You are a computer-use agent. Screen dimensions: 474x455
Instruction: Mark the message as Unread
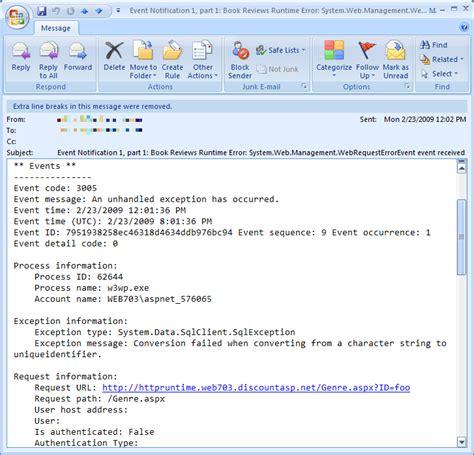(x=396, y=60)
